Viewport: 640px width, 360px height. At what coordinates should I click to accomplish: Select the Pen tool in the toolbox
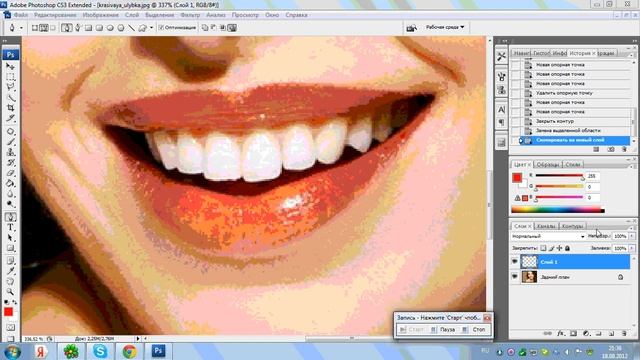(10, 217)
